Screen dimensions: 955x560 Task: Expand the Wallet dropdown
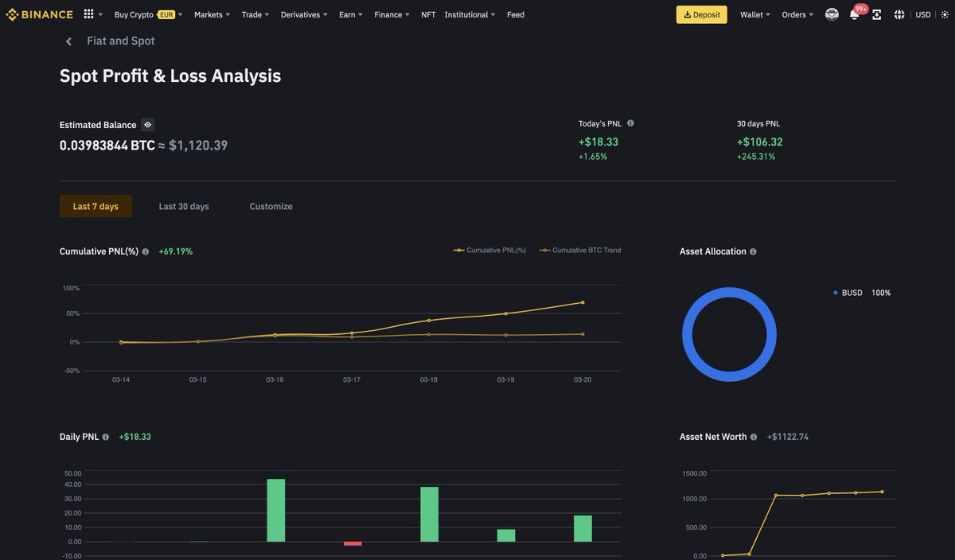[x=755, y=14]
